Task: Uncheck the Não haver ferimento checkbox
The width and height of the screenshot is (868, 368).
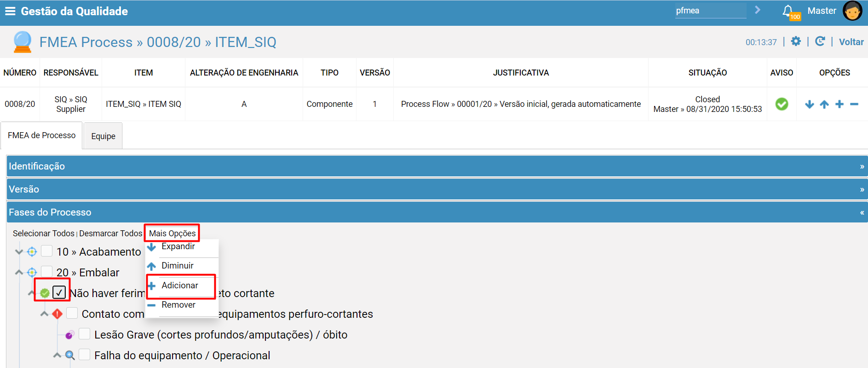Action: (59, 292)
